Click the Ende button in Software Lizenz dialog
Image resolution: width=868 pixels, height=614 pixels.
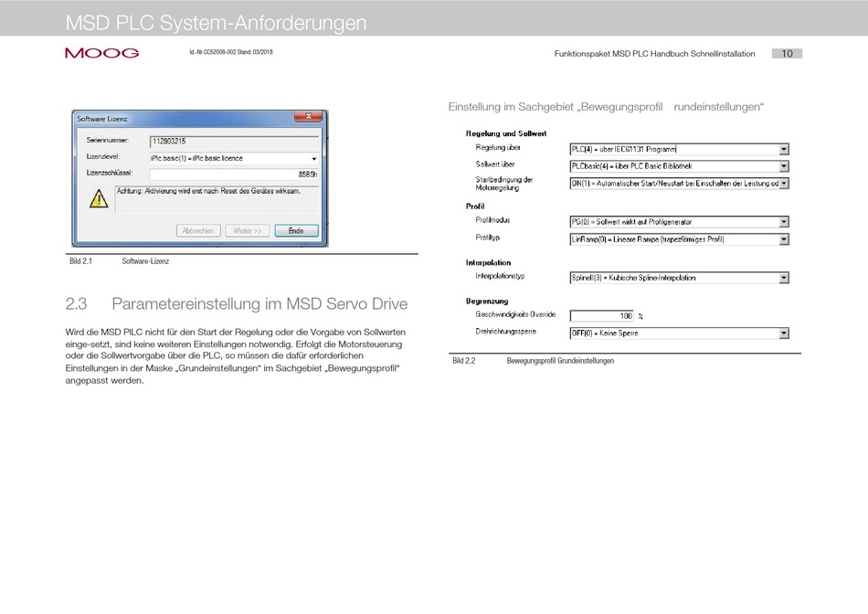point(296,231)
